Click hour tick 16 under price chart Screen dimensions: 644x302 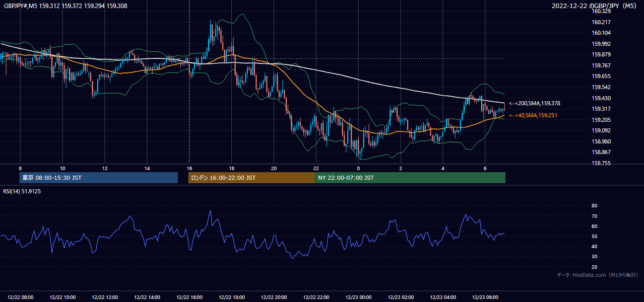coord(189,168)
